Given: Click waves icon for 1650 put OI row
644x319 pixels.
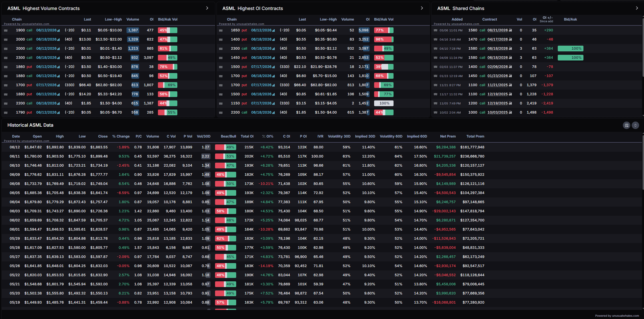Looking at the screenshot, I should (x=221, y=30).
